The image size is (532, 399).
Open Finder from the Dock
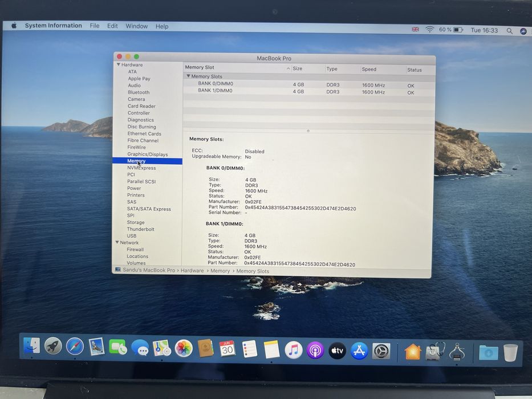tap(32, 346)
